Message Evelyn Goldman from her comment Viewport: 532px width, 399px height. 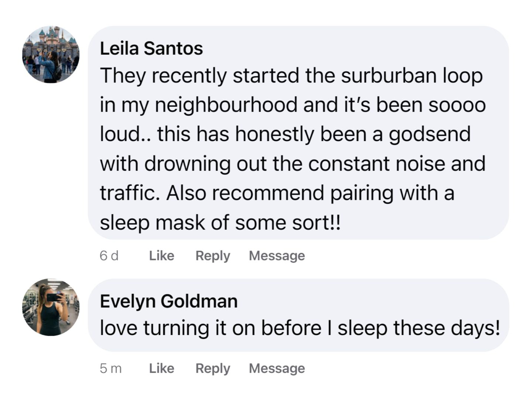click(x=277, y=368)
